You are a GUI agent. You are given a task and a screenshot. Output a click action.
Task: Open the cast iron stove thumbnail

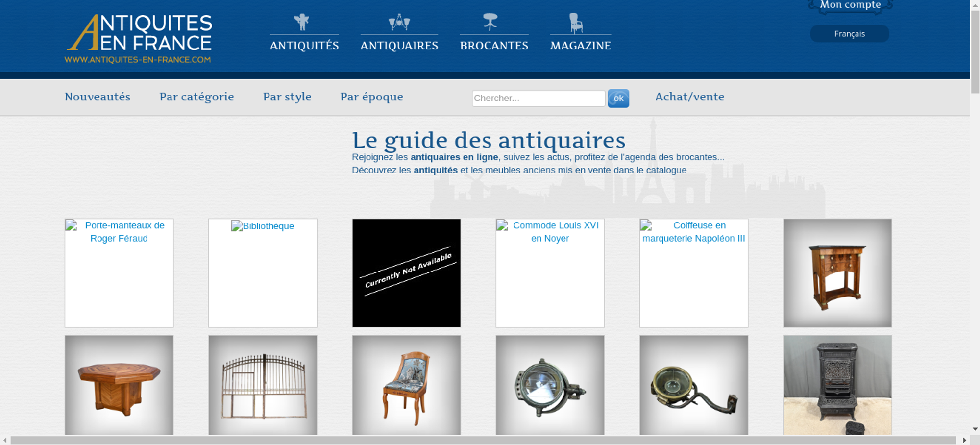[837, 385]
